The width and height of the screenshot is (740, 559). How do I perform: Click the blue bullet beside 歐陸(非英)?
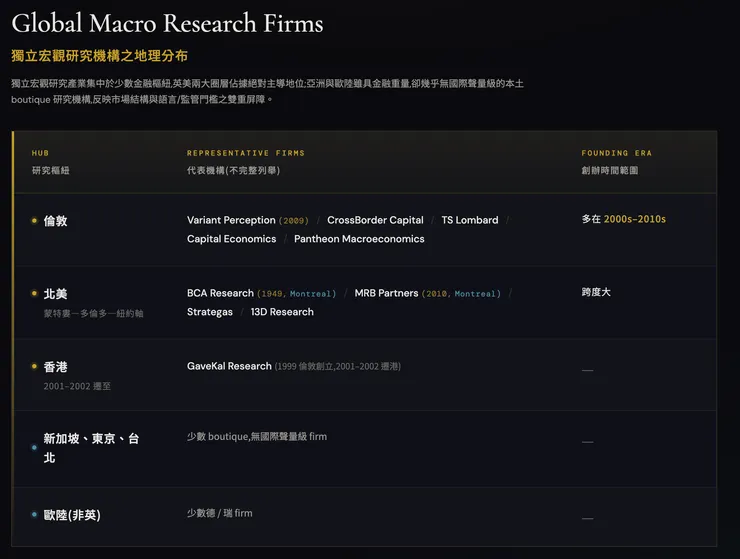click(x=34, y=515)
